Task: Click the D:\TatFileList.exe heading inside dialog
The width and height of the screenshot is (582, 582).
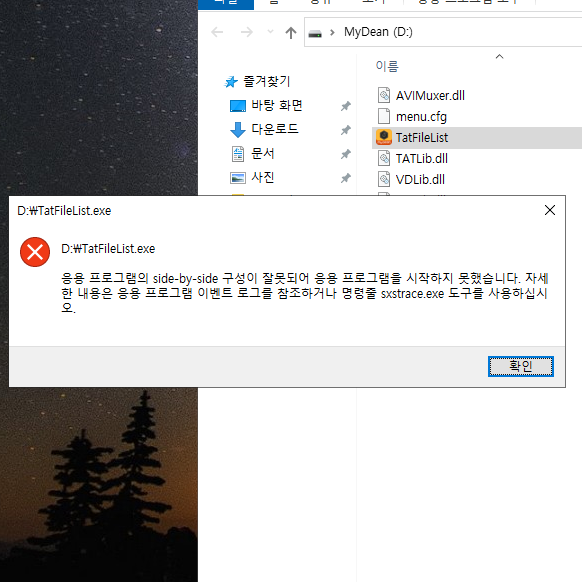Action: coord(108,249)
